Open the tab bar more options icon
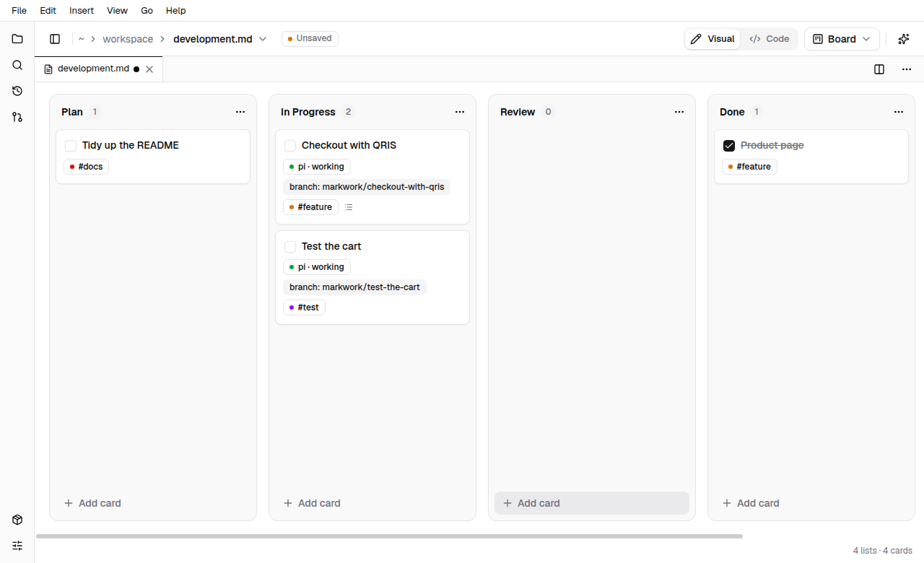The height and width of the screenshot is (563, 924). [907, 69]
